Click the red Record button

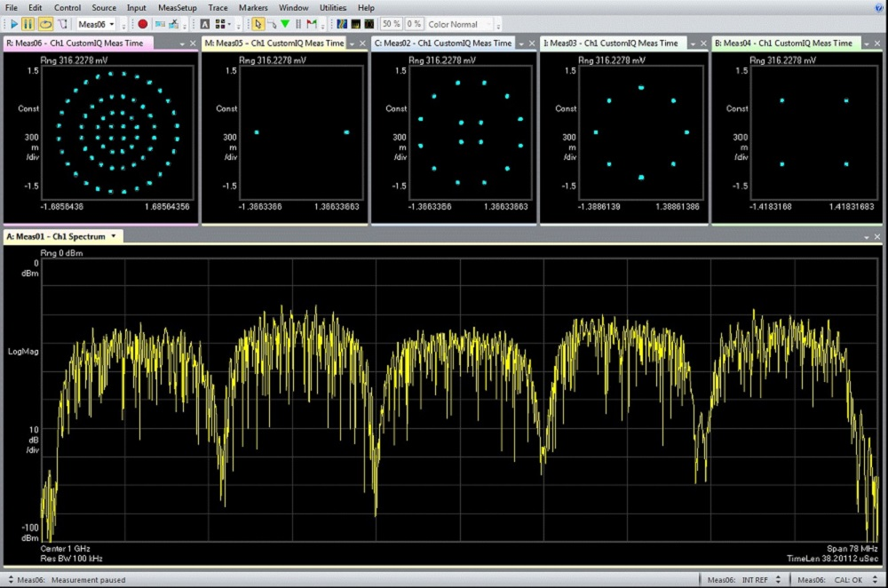[x=143, y=24]
